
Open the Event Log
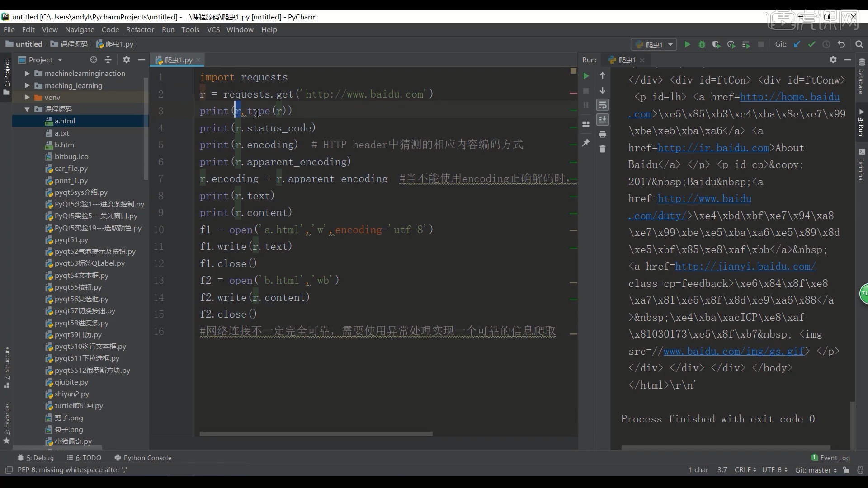834,458
